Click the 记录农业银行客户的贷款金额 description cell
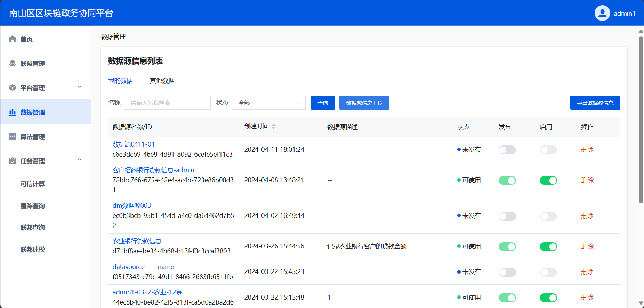644x308 pixels. pyautogui.click(x=367, y=246)
